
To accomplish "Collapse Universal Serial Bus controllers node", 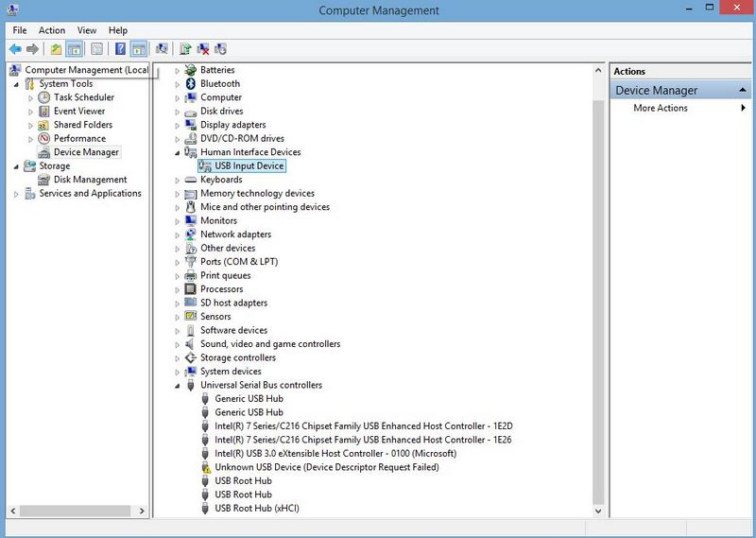I will coord(177,386).
